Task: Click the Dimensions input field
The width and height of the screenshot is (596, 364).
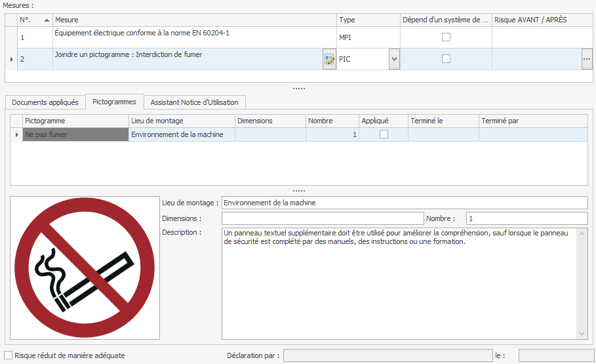Action: (323, 218)
